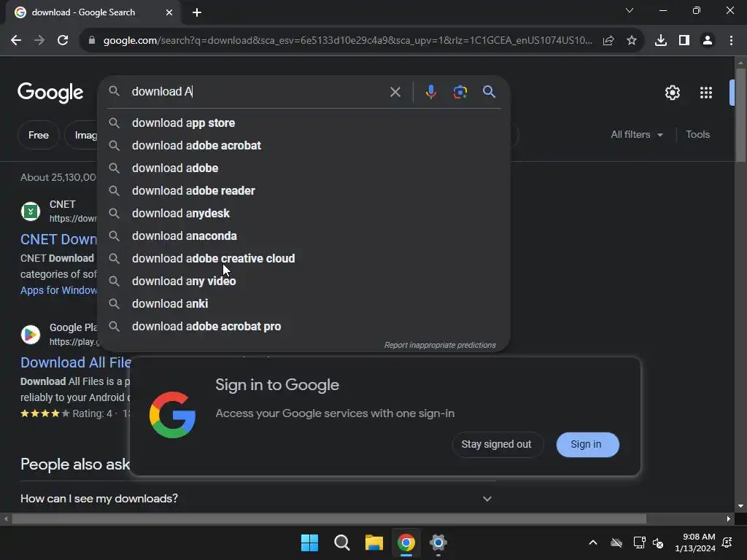Click the OneDrive cloud tray icon
The image size is (747, 560).
click(616, 542)
